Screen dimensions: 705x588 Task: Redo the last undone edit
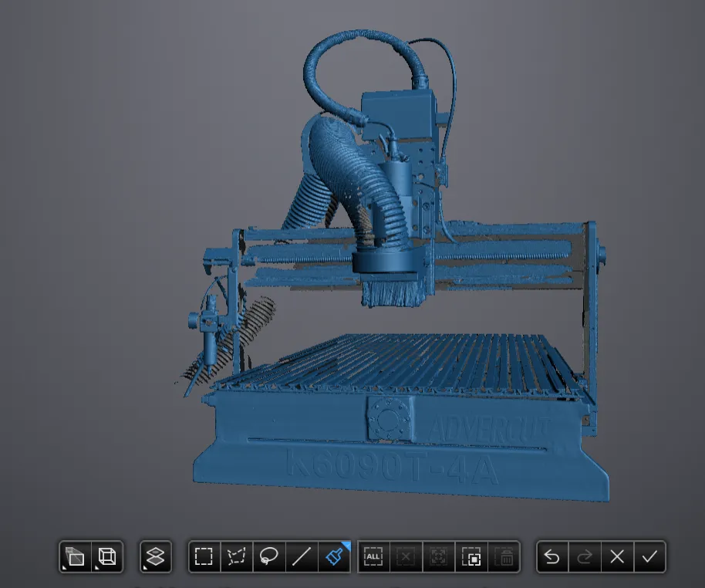point(584,556)
